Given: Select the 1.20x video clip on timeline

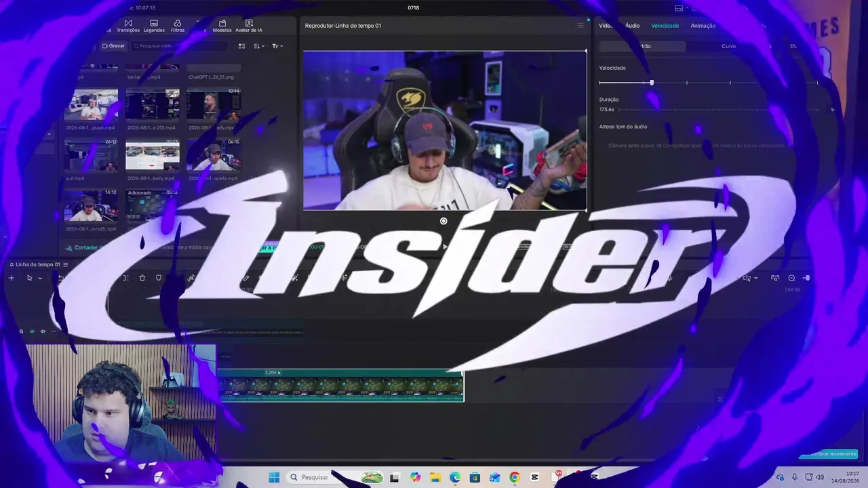Looking at the screenshot, I should click(x=340, y=385).
